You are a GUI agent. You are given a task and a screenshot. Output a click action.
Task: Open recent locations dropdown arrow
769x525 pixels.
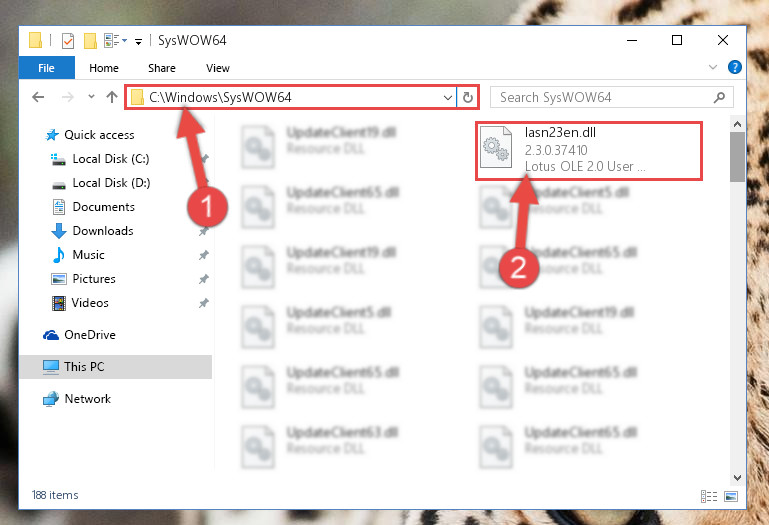click(91, 97)
